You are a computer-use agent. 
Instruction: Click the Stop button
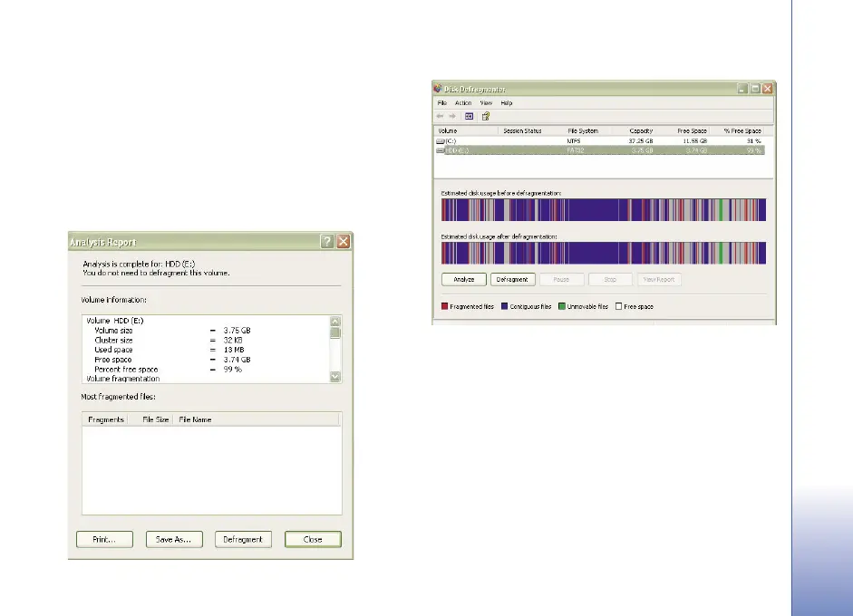point(610,279)
